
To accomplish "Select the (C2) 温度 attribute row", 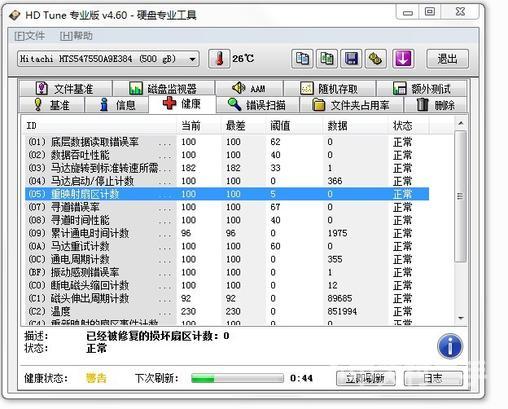I will point(227,312).
